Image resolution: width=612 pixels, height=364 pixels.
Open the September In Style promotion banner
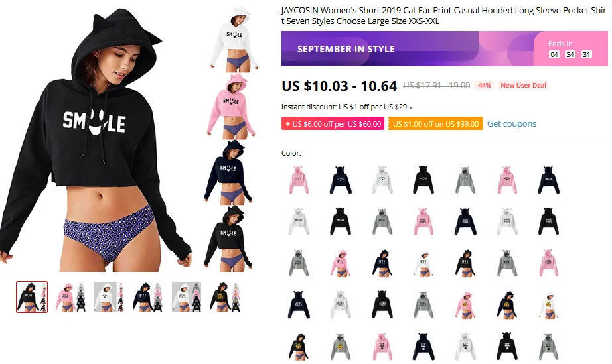pyautogui.click(x=445, y=48)
